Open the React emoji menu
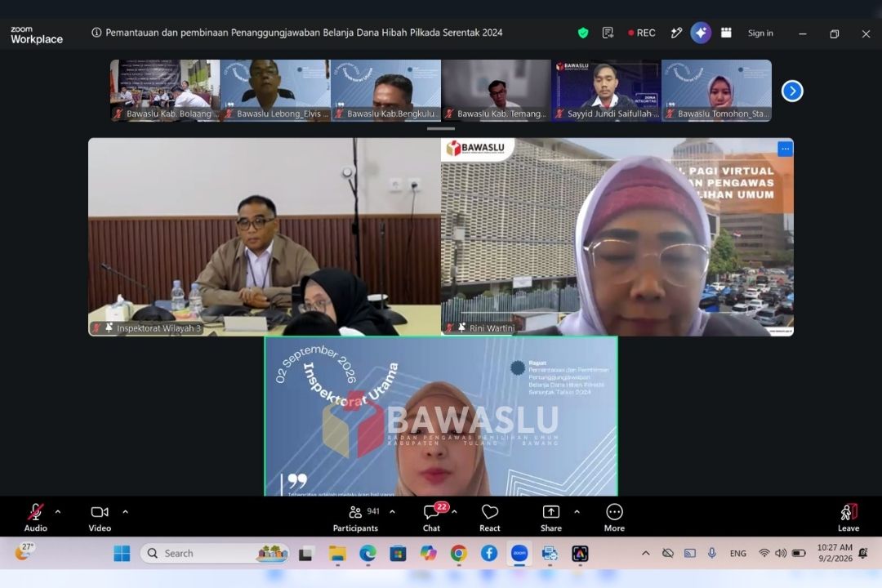Screen dimensions: 882x588 [x=489, y=517]
